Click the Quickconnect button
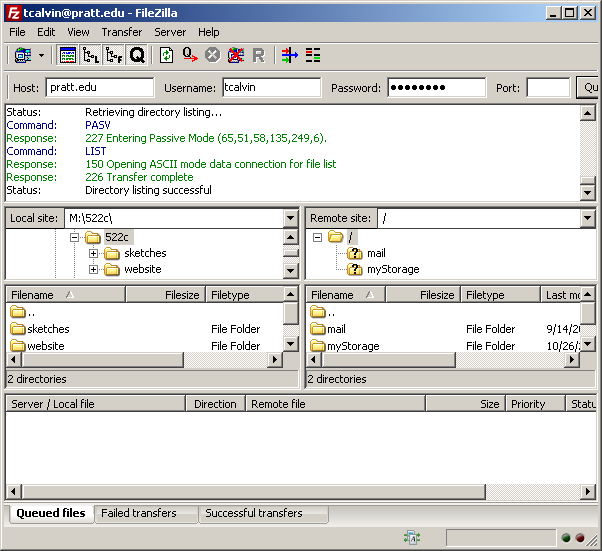 587,88
